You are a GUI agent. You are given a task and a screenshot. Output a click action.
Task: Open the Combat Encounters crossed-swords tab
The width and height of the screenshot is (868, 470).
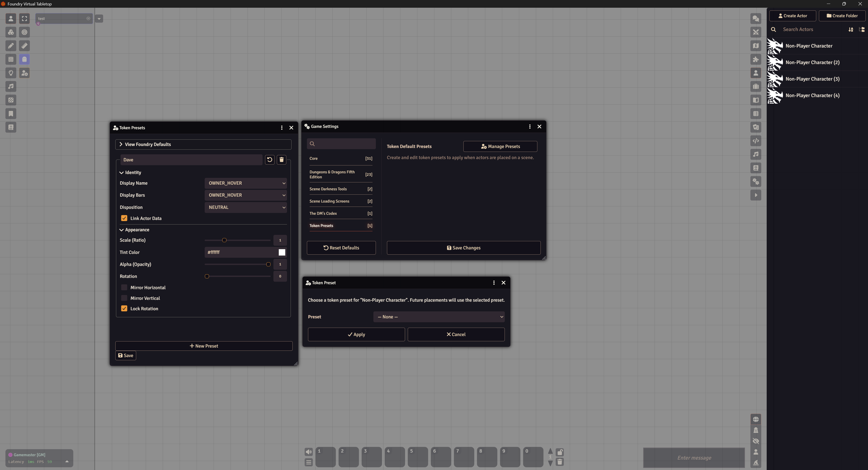[756, 32]
